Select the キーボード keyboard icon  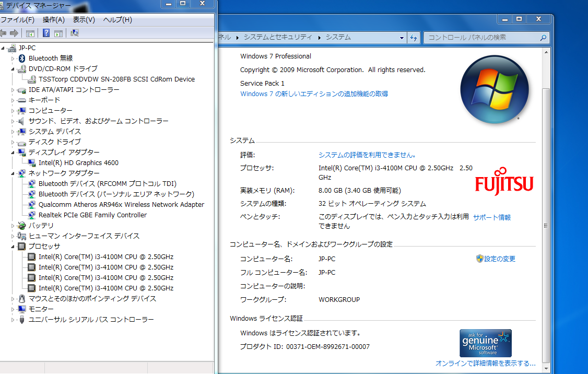coord(22,100)
